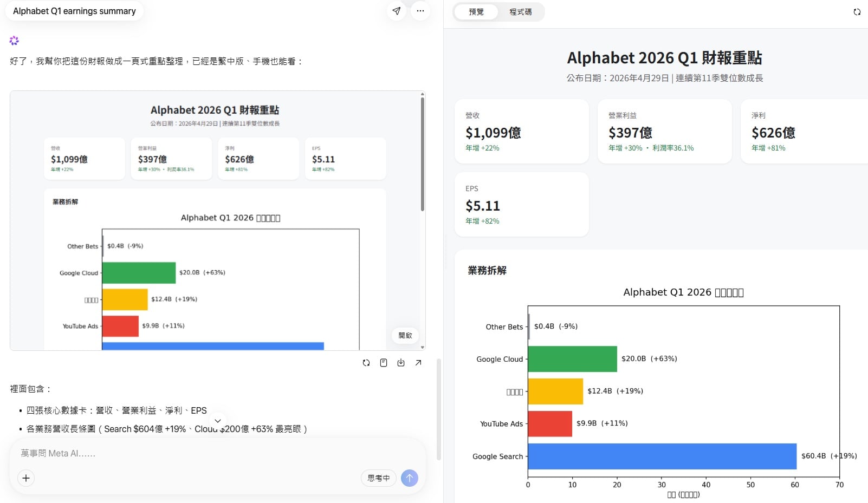Click the 營業利益 $397億 card in preview
The width and height of the screenshot is (868, 503).
(x=665, y=132)
